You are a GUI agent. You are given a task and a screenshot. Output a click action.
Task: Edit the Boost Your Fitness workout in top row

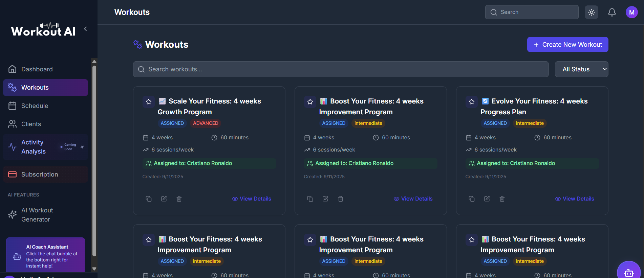coord(325,199)
